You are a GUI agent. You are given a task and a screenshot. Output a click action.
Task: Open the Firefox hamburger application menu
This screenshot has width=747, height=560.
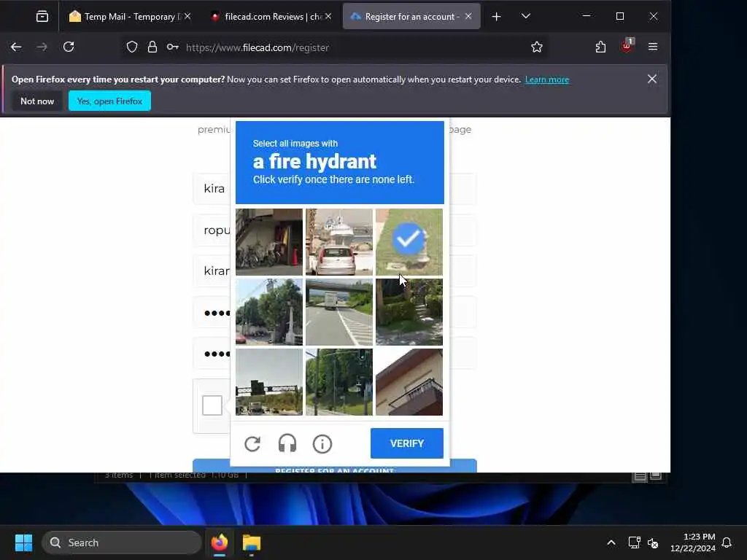coord(653,47)
